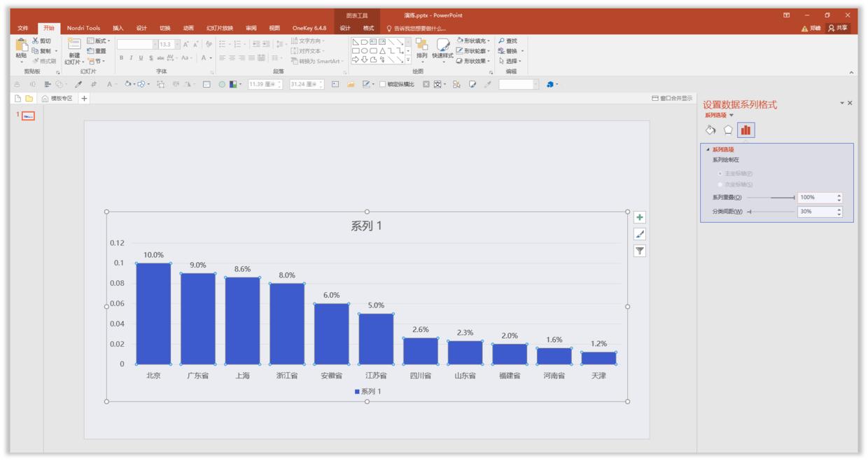Open the Effects pentagon tab in format pane
The image size is (868, 461).
pyautogui.click(x=728, y=130)
